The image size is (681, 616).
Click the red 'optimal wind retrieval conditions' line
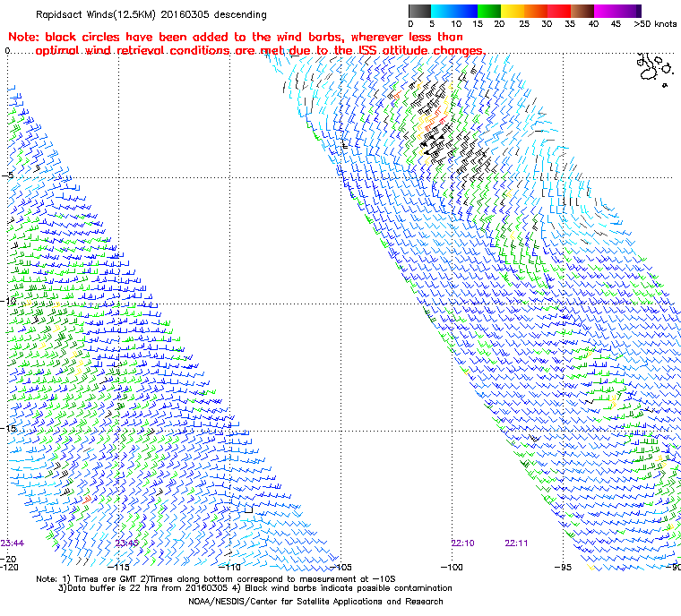coord(260,51)
